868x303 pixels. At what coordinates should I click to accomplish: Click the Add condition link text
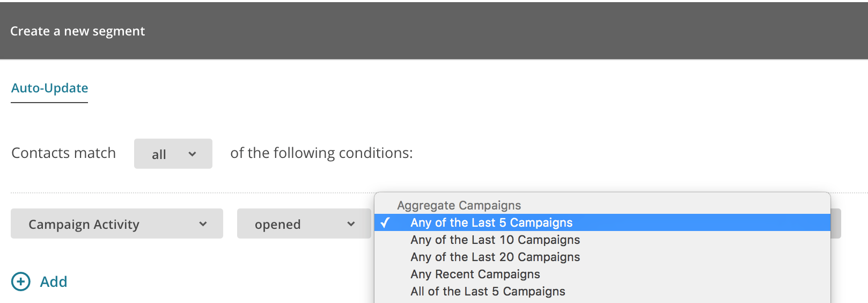coord(54,282)
